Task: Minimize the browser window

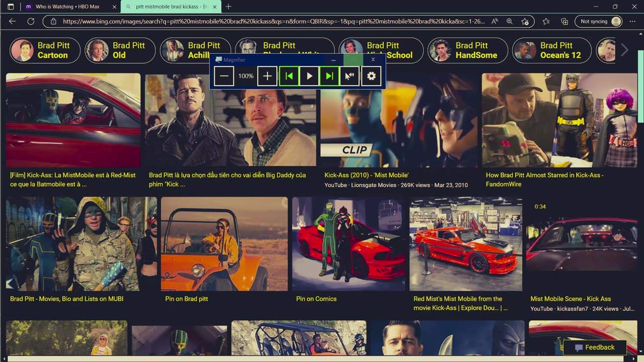Action: [596, 7]
